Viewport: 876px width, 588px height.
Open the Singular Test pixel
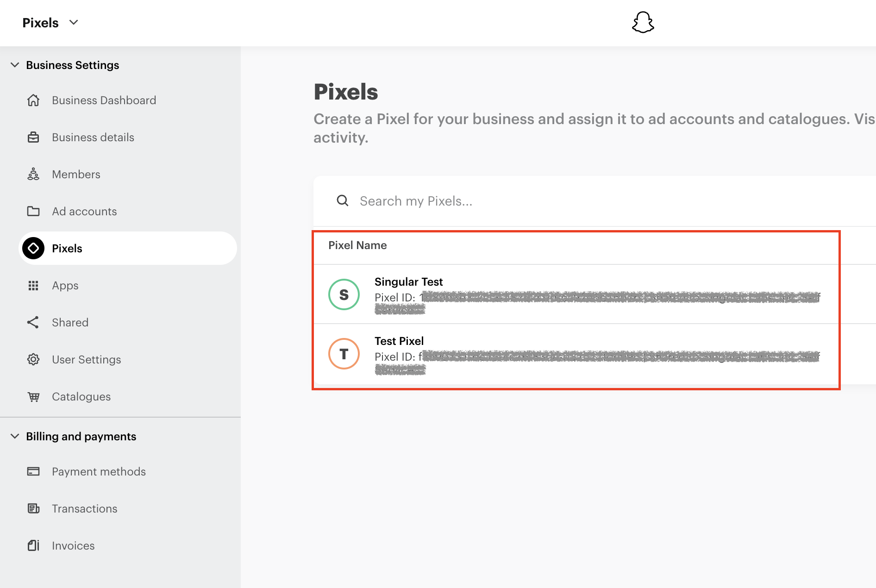[408, 281]
